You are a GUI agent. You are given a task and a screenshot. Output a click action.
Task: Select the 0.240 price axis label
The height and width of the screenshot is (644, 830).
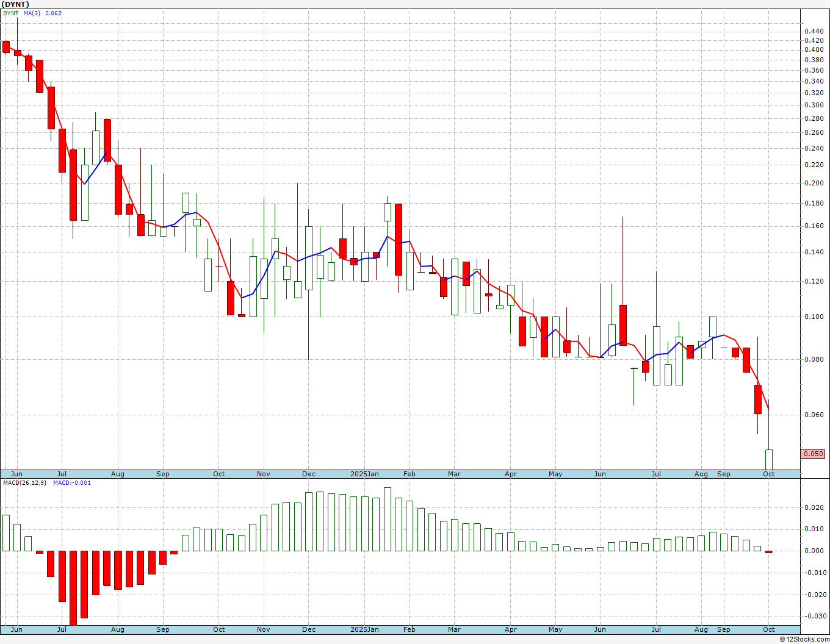pyautogui.click(x=814, y=148)
